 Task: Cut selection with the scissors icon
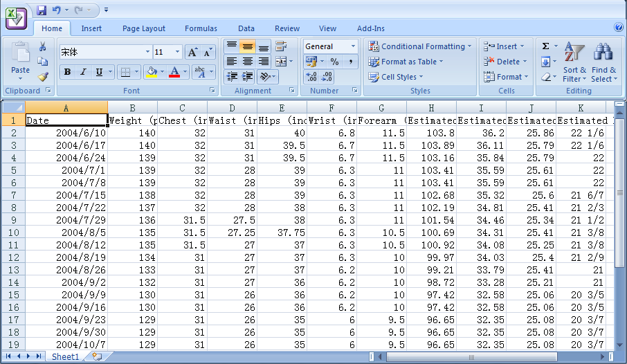[x=42, y=47]
